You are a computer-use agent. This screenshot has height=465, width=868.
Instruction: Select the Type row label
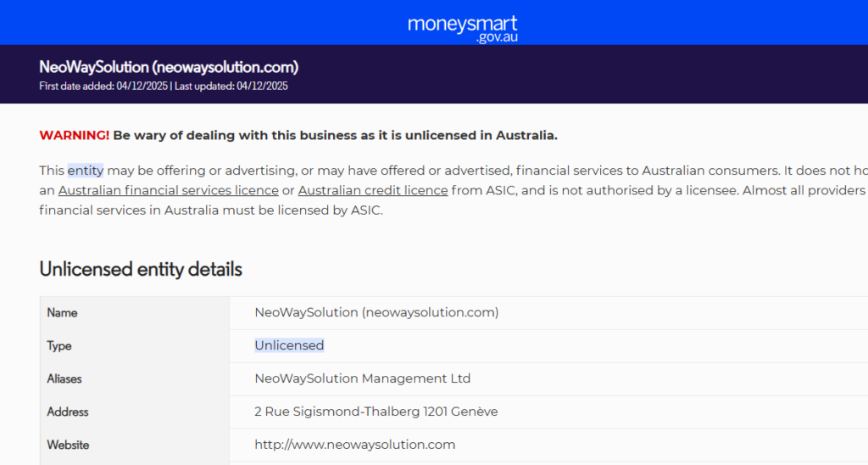click(59, 345)
